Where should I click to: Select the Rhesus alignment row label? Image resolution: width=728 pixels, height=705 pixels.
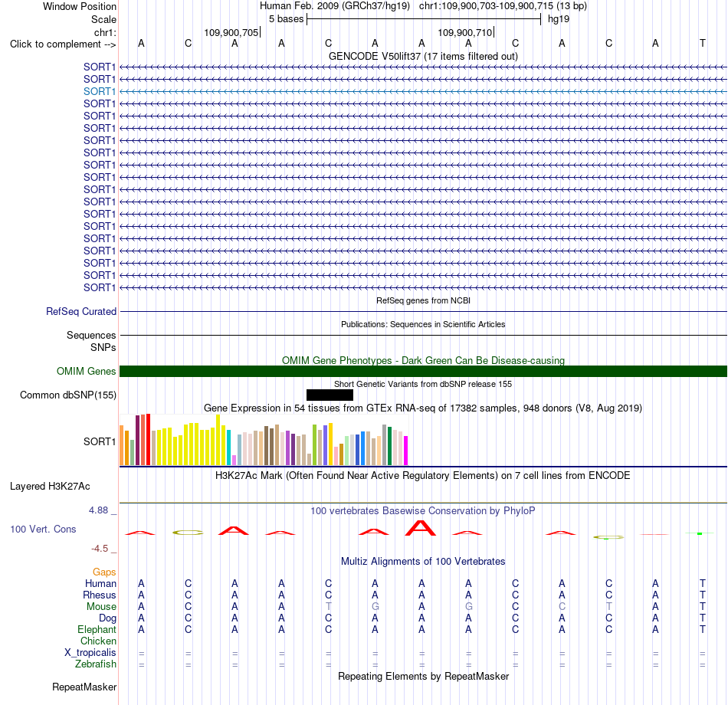(100, 595)
